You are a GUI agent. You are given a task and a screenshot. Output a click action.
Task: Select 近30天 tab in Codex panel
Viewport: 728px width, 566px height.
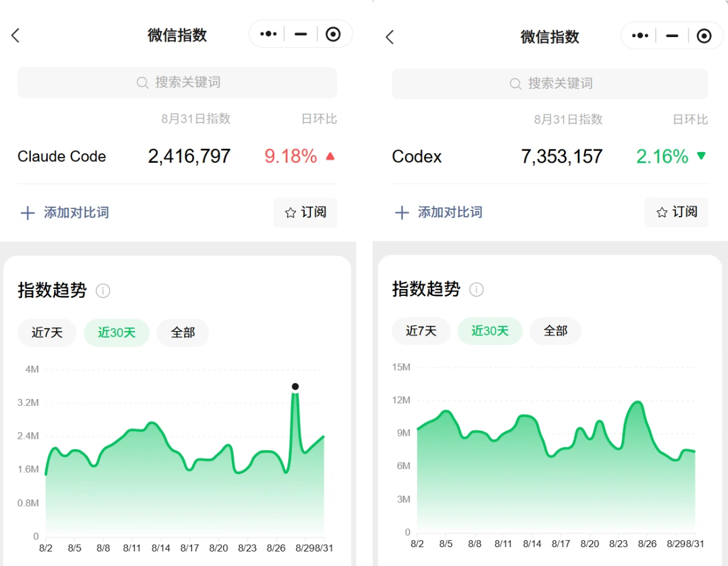[490, 331]
